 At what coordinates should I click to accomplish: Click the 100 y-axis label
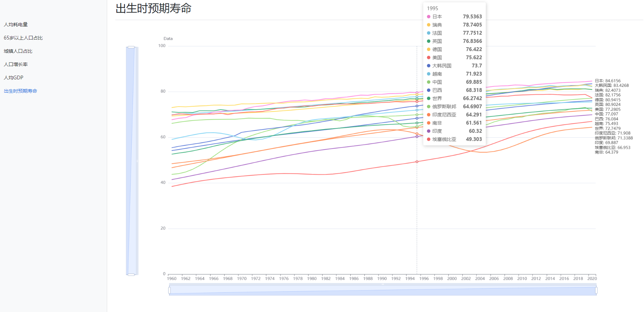(x=162, y=46)
